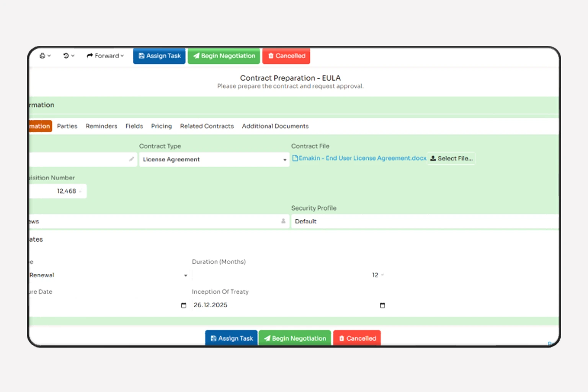Switch to the Parties tab
This screenshot has height=392, width=588.
point(67,126)
